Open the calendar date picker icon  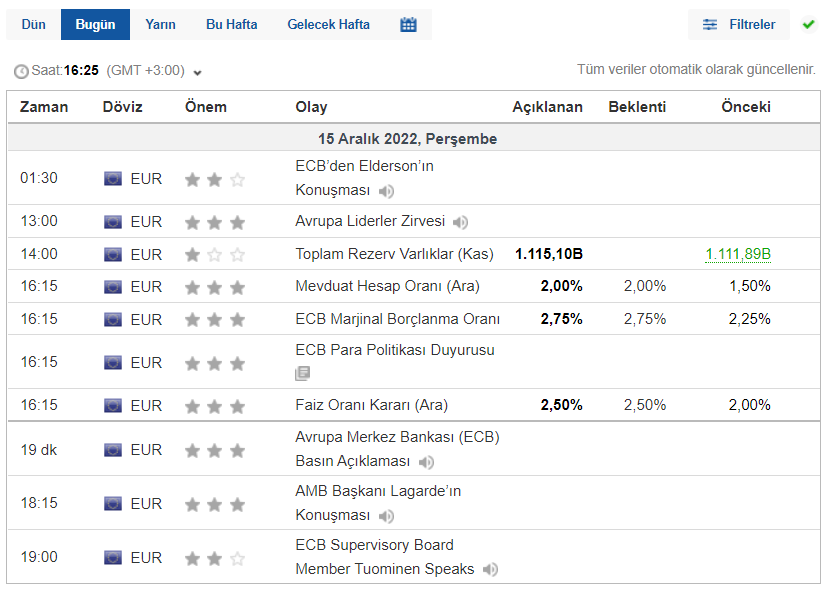tap(408, 25)
